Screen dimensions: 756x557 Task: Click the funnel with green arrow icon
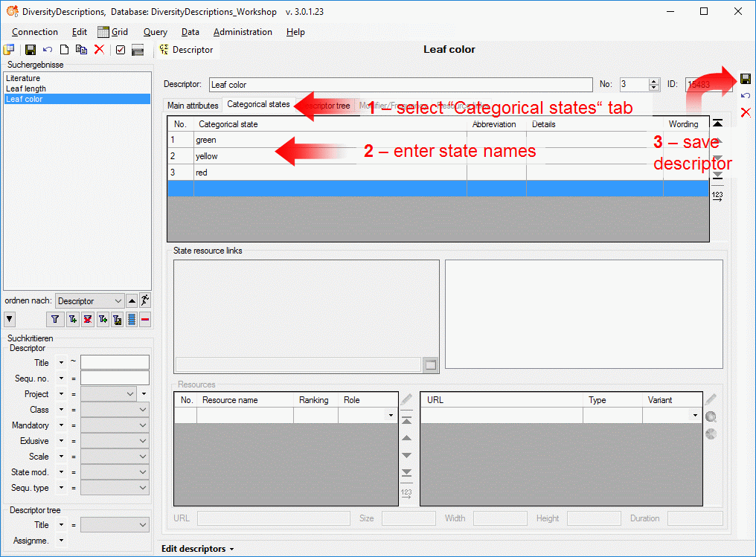pyautogui.click(x=103, y=319)
